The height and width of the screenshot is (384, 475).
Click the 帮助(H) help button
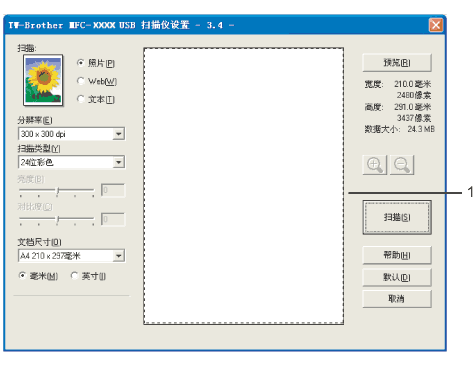397,255
